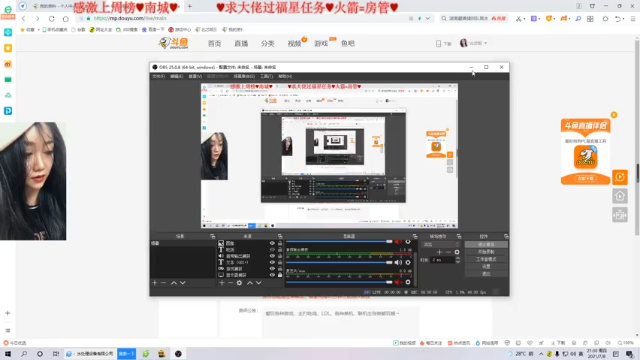Click the start recording button in OBS controls

tap(486, 252)
